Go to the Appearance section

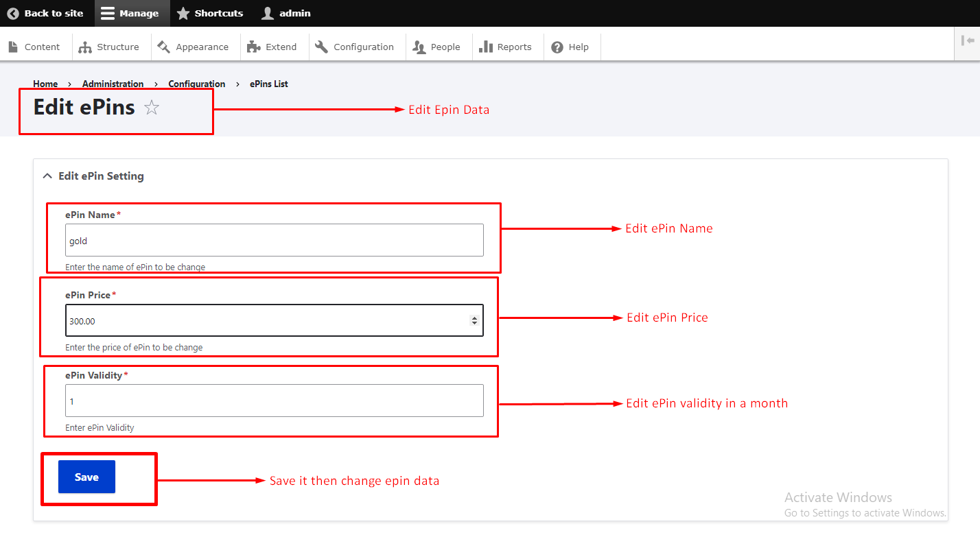pyautogui.click(x=193, y=47)
